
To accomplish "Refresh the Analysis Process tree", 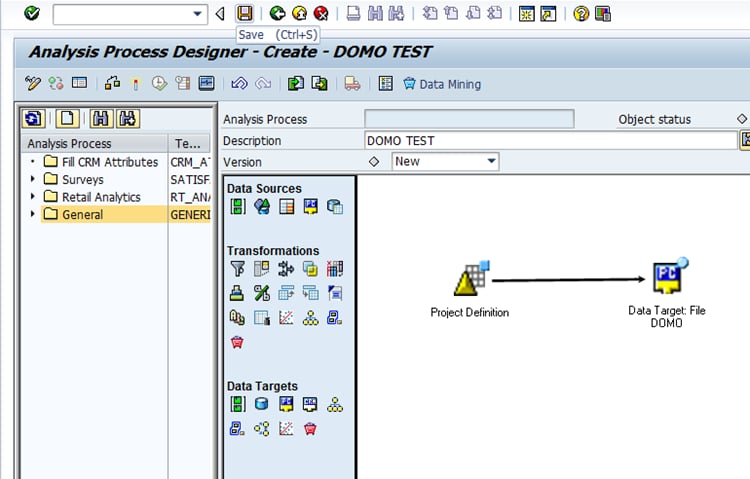I will click(33, 118).
